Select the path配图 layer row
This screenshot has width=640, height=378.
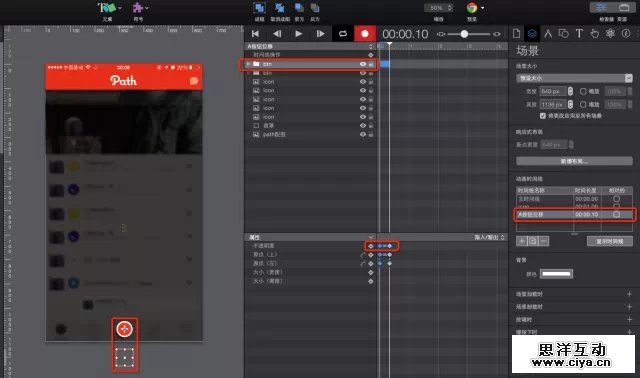[310, 134]
